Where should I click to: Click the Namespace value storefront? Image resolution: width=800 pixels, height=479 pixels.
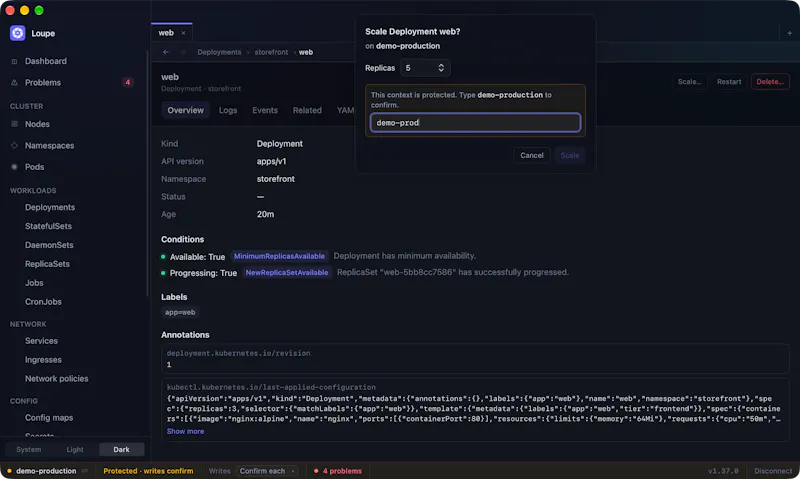coord(276,179)
